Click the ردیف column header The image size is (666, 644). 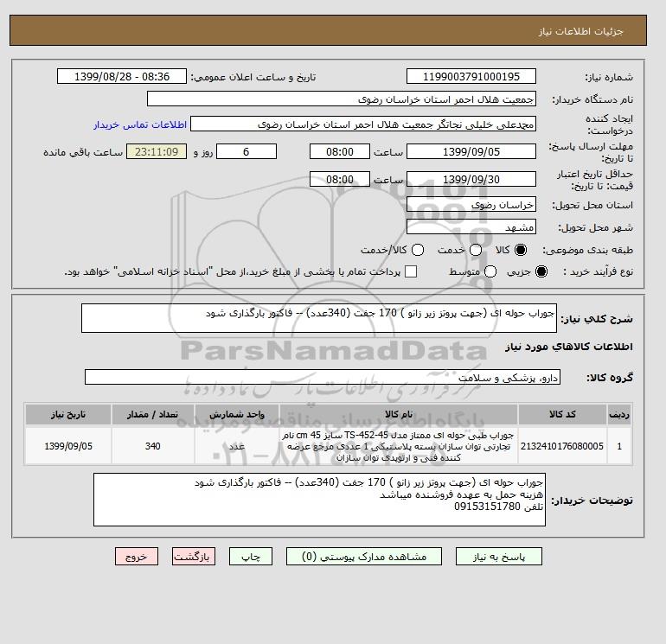click(619, 414)
